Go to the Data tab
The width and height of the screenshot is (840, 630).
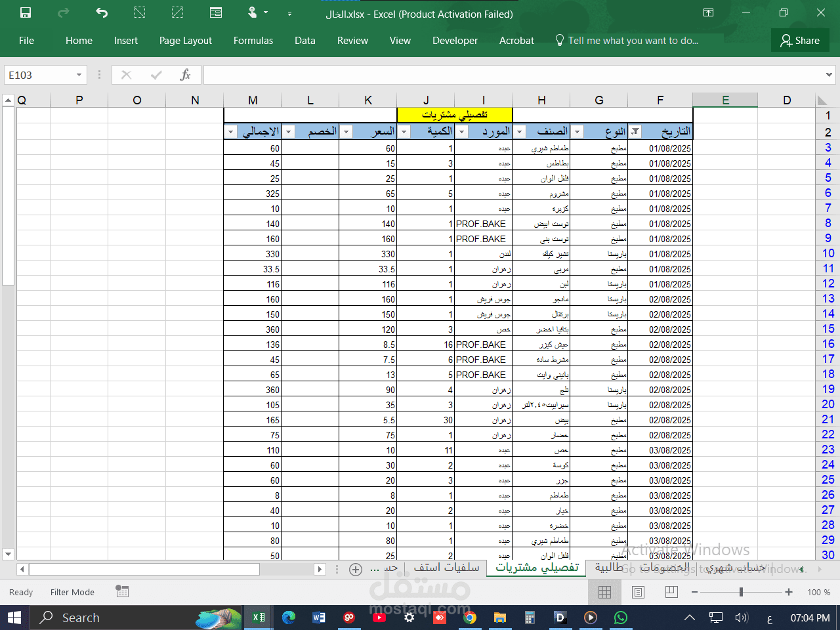point(305,41)
